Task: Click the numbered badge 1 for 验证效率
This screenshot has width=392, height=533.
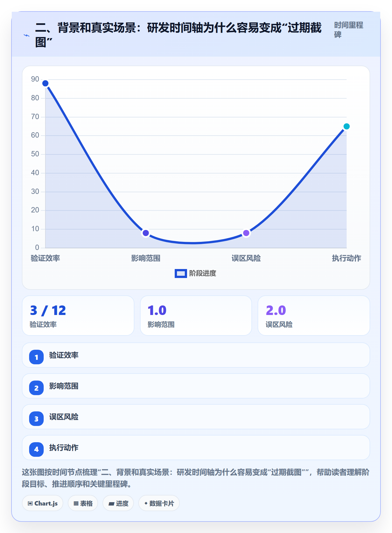Action: point(36,357)
